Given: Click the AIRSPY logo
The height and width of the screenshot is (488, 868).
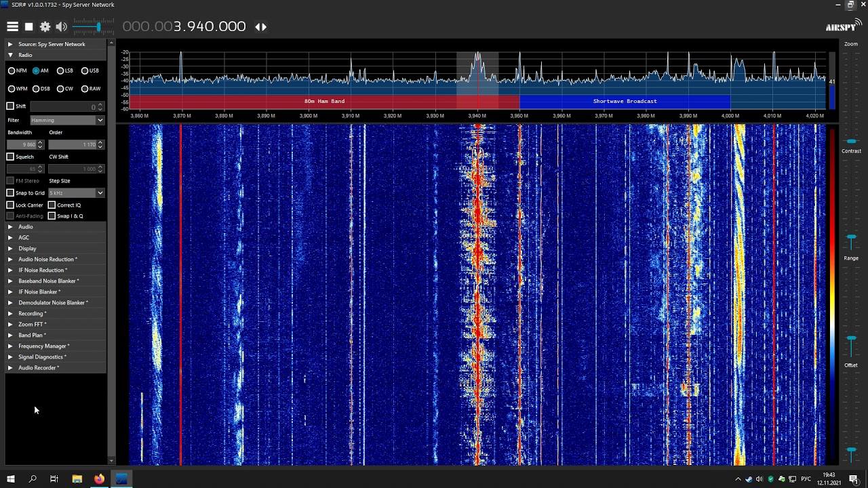Looking at the screenshot, I should (843, 26).
